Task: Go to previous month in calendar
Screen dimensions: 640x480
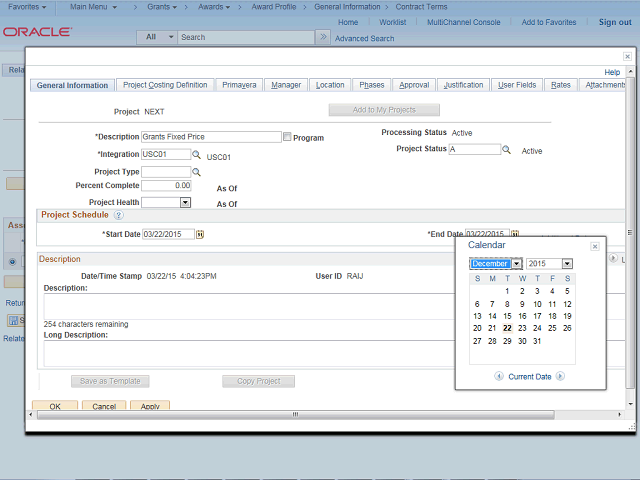Action: (499, 376)
